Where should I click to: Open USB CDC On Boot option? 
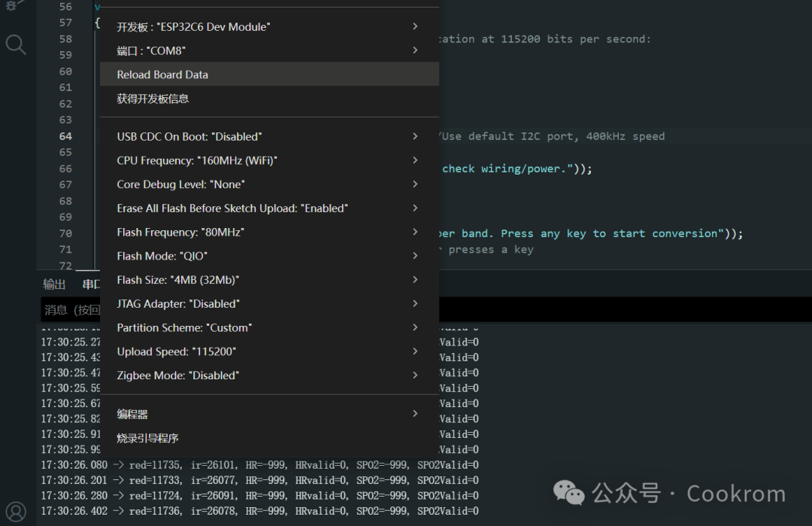coord(269,136)
